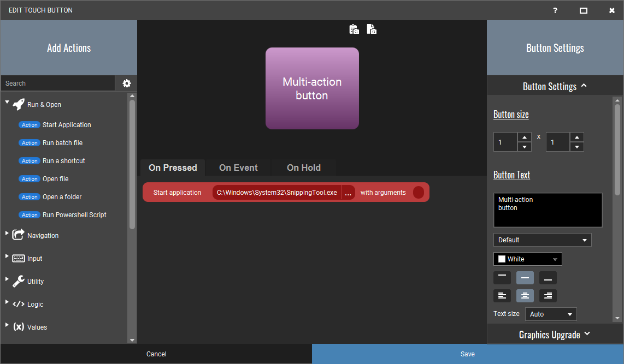Open the White text color picker

tap(527, 259)
